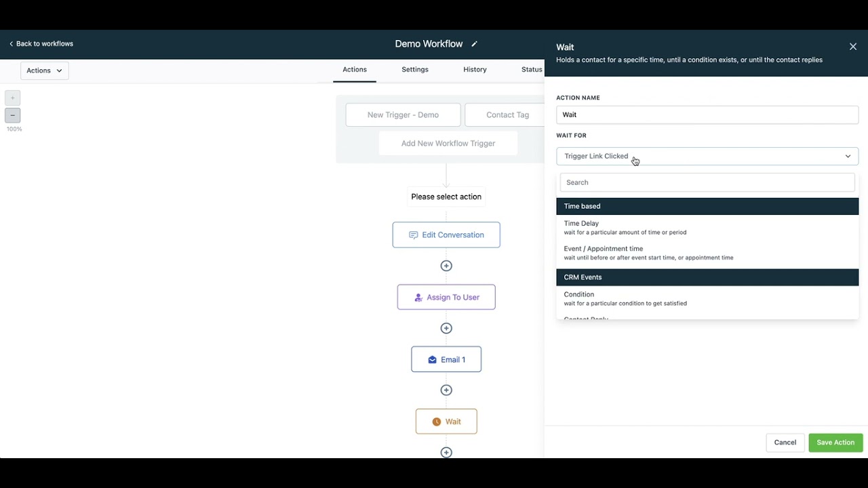
Task: Click the Save Action button
Action: point(835,443)
